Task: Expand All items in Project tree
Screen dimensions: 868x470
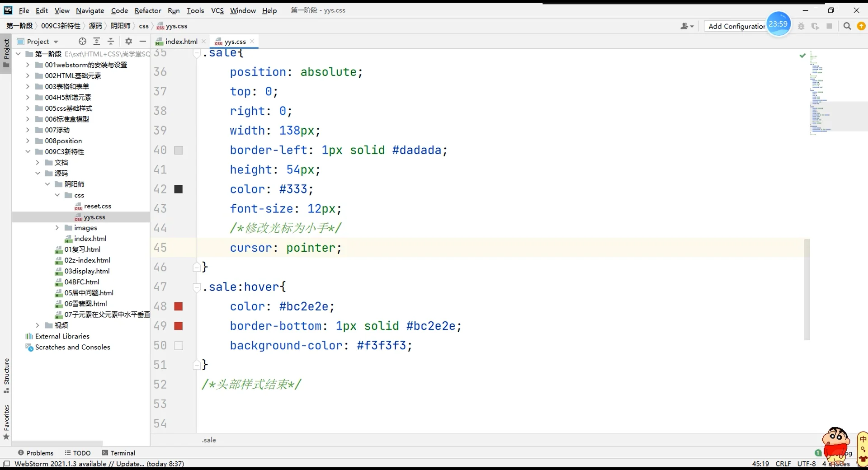Action: (97, 41)
